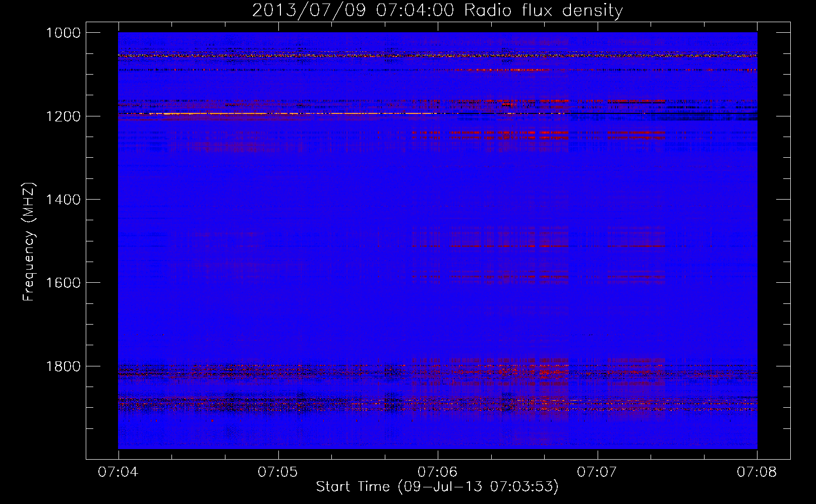Image resolution: width=816 pixels, height=504 pixels.
Task: Click the 1600 frequency tick label
Action: (x=63, y=283)
